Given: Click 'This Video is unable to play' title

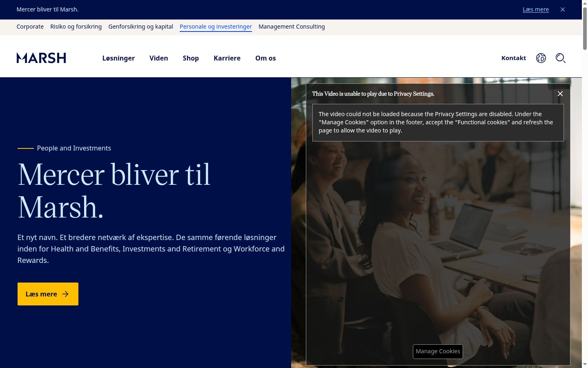Looking at the screenshot, I should [x=373, y=94].
